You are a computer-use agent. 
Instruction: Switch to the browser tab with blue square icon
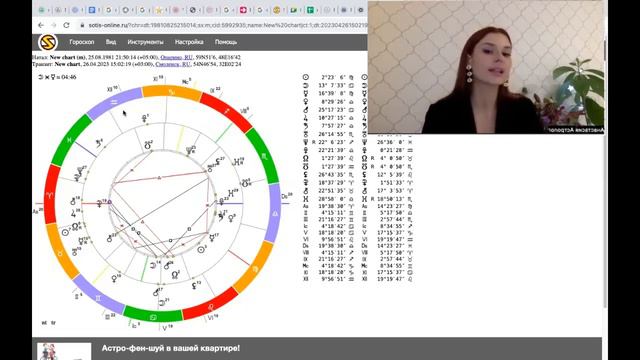click(x=92, y=10)
